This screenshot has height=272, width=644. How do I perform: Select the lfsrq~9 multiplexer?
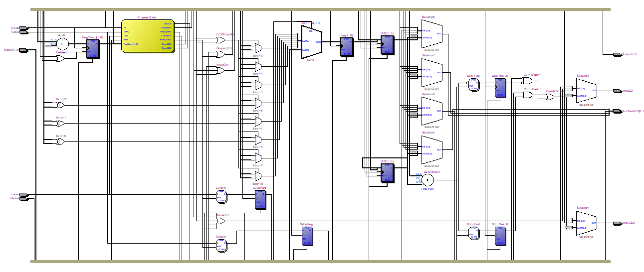(258, 158)
